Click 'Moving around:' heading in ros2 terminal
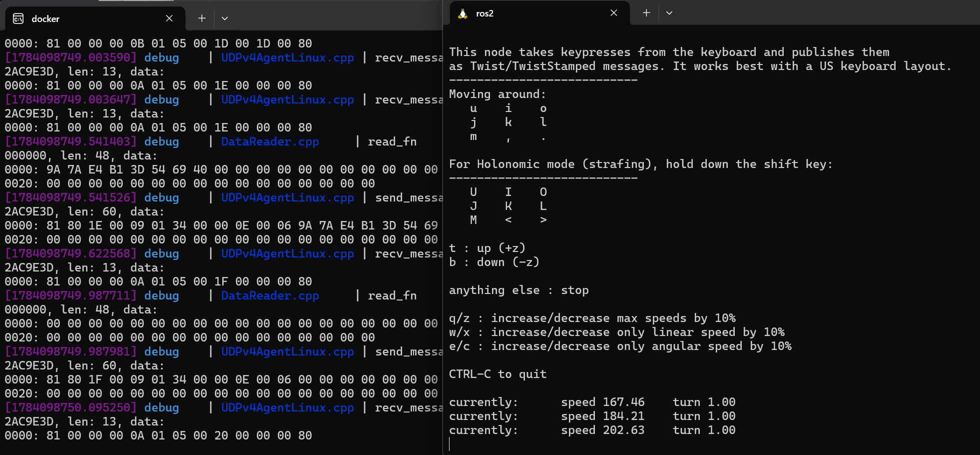 click(497, 94)
